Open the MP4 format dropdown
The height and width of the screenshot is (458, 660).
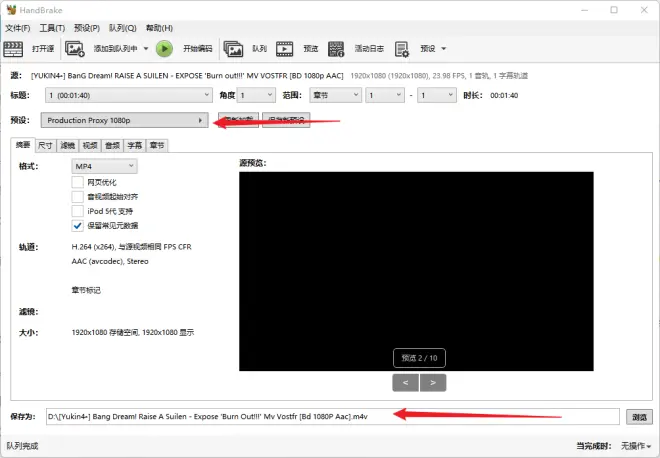click(x=104, y=166)
